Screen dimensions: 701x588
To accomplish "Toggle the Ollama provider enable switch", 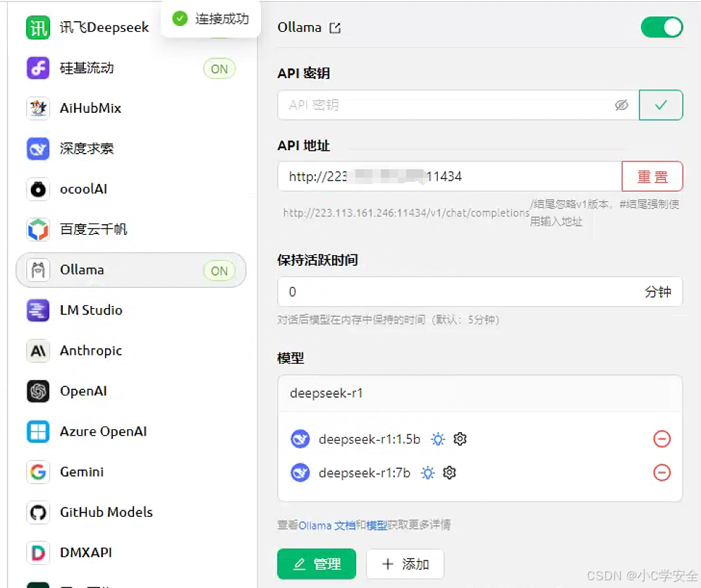I will point(662,27).
